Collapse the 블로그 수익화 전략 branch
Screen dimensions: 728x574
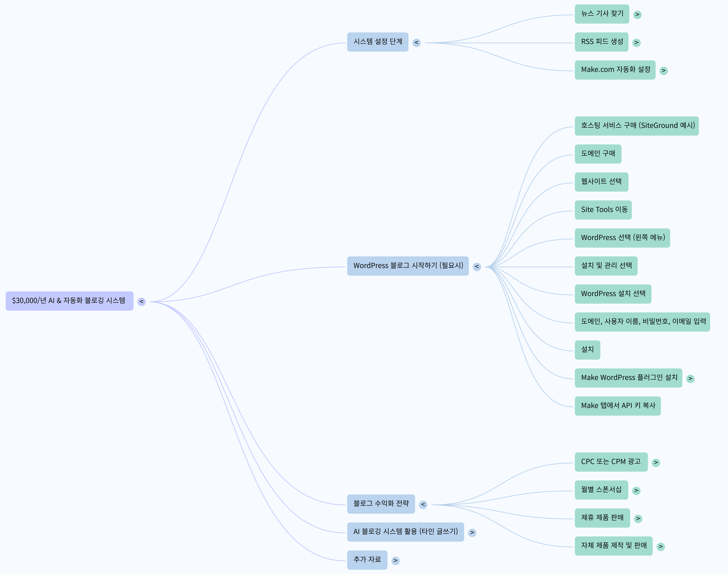pyautogui.click(x=423, y=505)
